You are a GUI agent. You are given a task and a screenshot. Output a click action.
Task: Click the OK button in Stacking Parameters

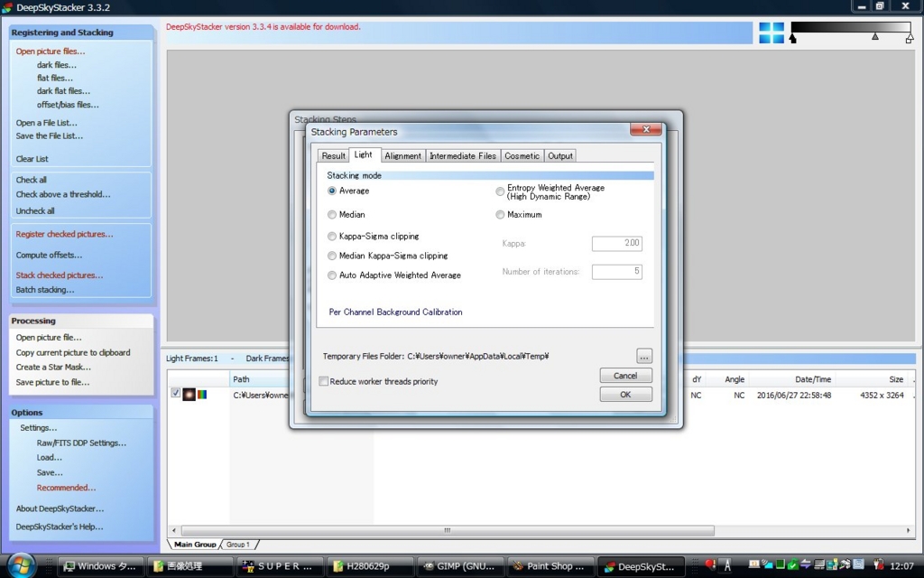click(626, 395)
